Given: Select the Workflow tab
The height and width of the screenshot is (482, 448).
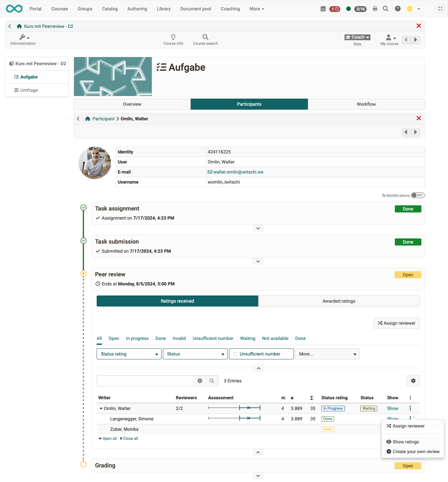Looking at the screenshot, I should coord(366,104).
